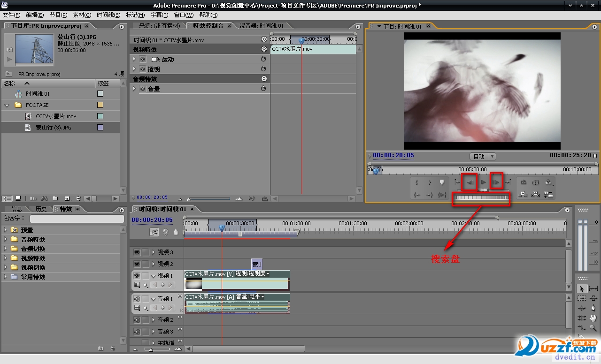Click the Selection arrow tool
601x364 pixels.
click(582, 289)
